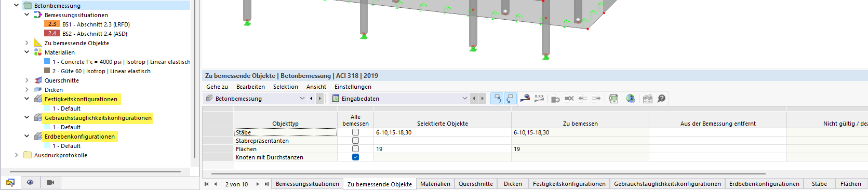Image resolution: width=868 pixels, height=190 pixels.
Task: Expand the Ausdruckprotokolle node
Action: pyautogui.click(x=16, y=155)
